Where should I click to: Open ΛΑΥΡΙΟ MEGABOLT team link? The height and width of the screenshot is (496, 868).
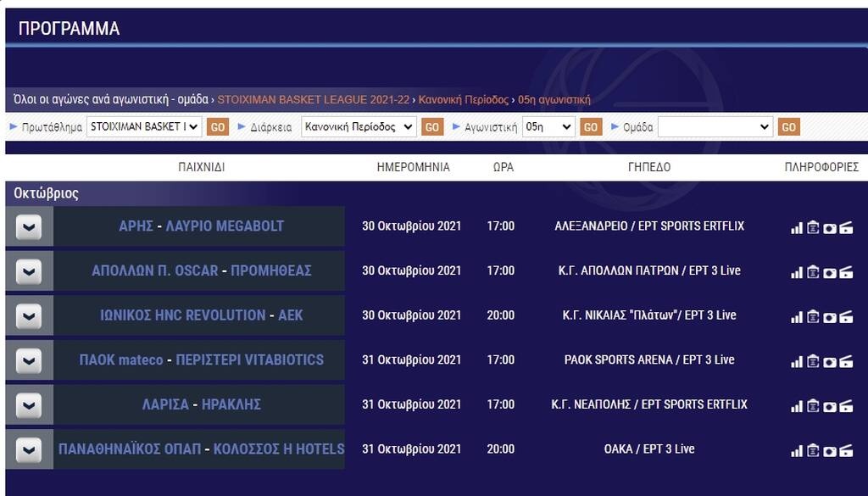coord(225,226)
